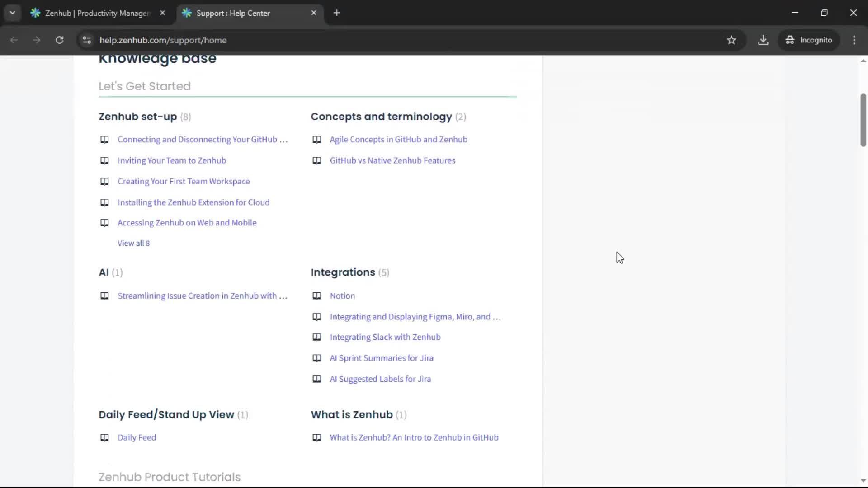Select the Support Help Center tab
This screenshot has width=868, height=488.
(233, 13)
